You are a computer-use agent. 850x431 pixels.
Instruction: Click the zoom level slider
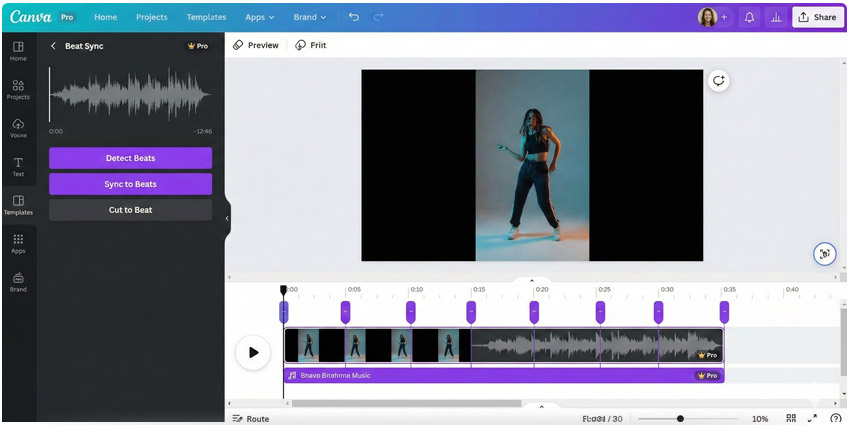(x=681, y=419)
